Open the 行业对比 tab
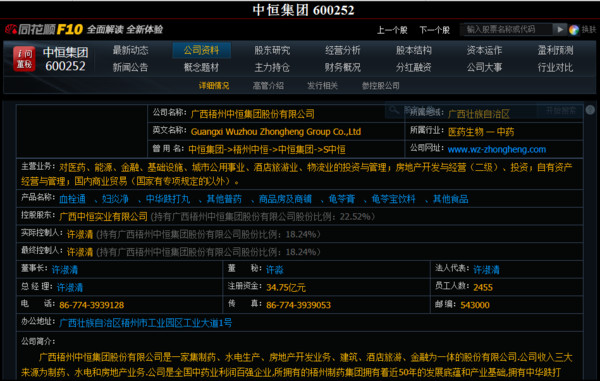The width and height of the screenshot is (600, 381). (x=555, y=68)
